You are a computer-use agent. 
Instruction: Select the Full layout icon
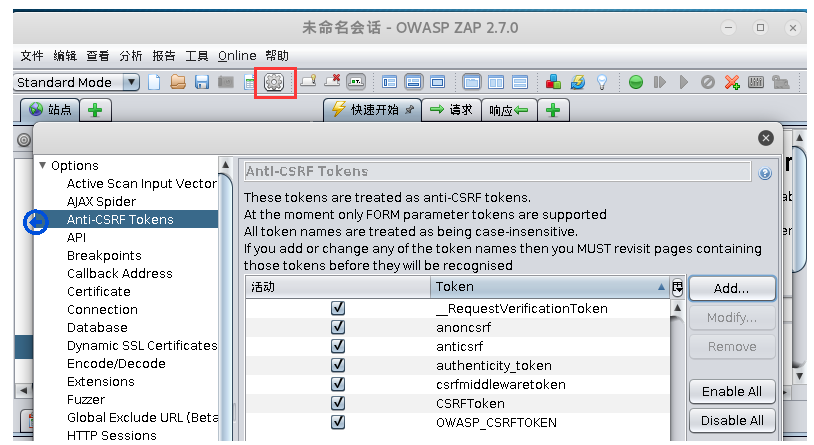coord(438,82)
